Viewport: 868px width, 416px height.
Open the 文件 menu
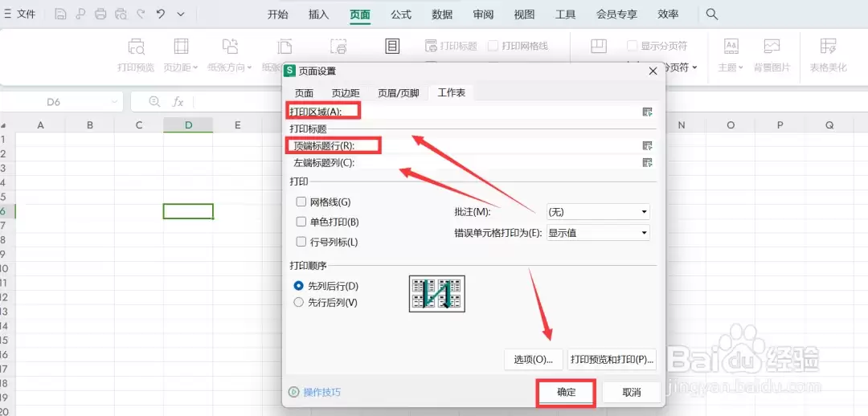tap(20, 14)
